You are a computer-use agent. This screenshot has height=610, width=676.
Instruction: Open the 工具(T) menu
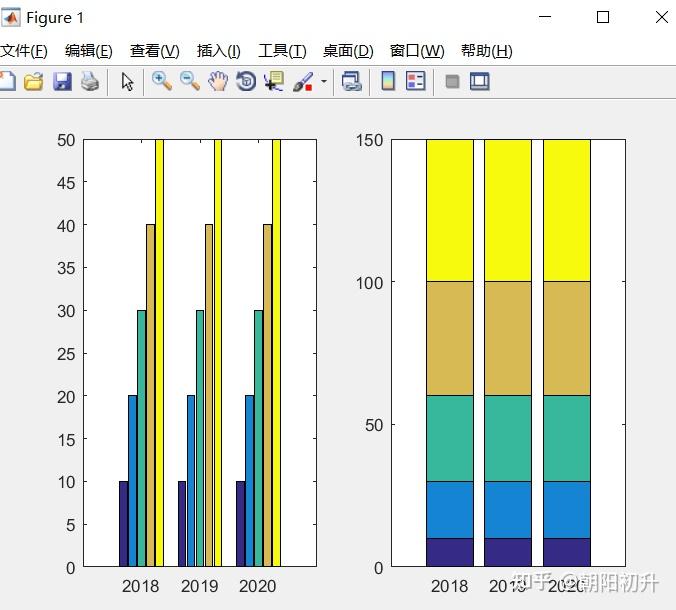[x=282, y=51]
